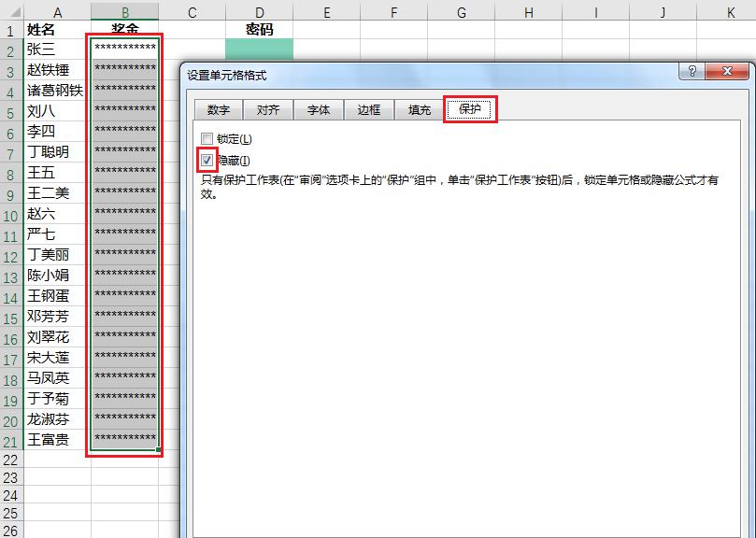
Task: Select the cell containing 王钢蛋
Action: click(57, 296)
